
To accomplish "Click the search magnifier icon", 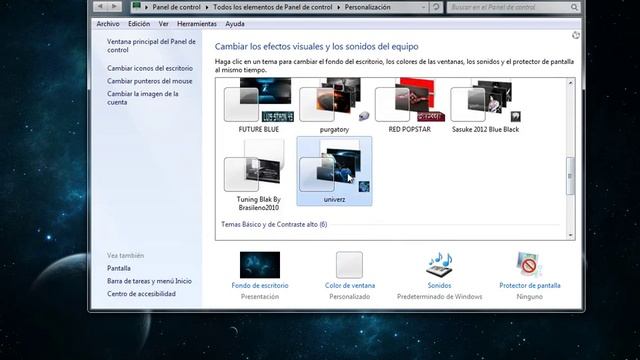I will coord(574,7).
